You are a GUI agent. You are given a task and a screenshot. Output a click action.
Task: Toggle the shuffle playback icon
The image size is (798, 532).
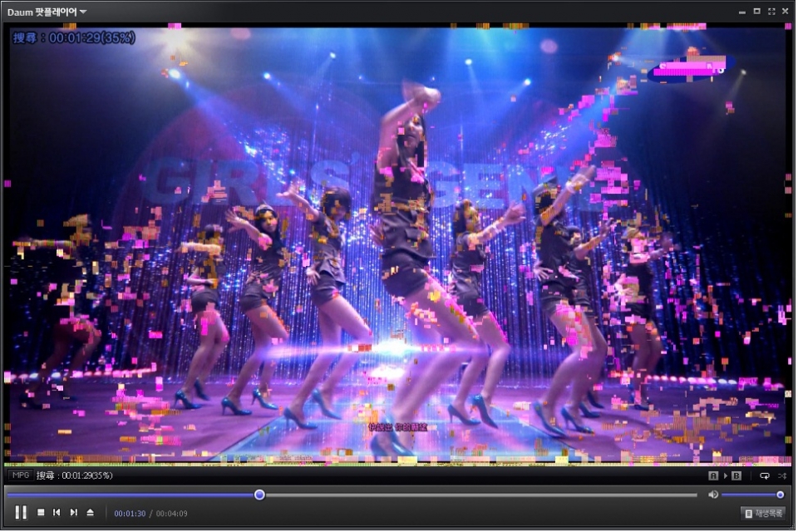tap(781, 475)
